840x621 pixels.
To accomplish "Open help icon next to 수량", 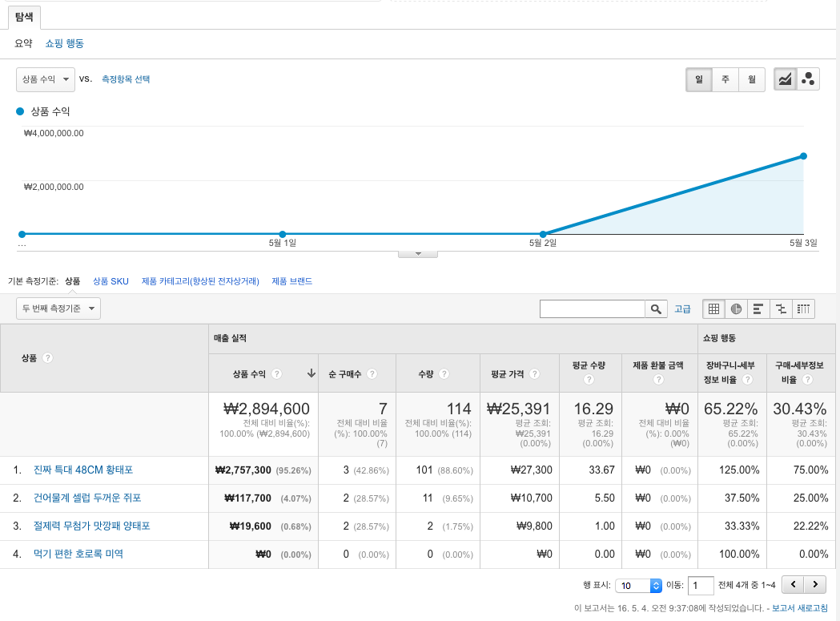I will click(444, 373).
